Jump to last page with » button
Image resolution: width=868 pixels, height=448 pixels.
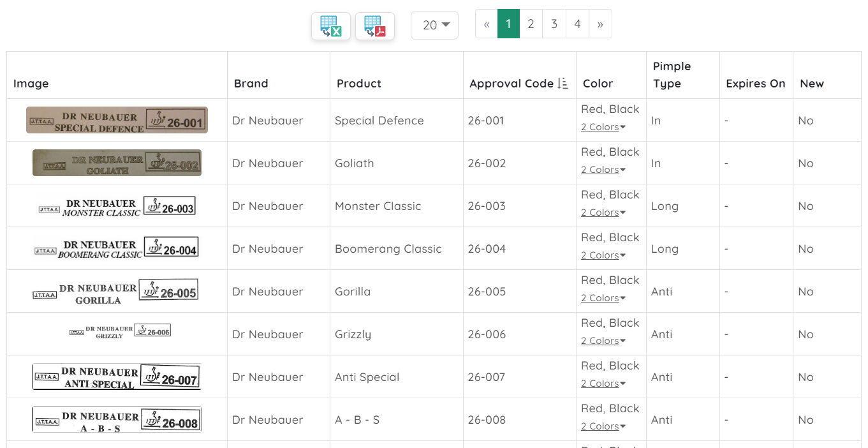[x=600, y=24]
